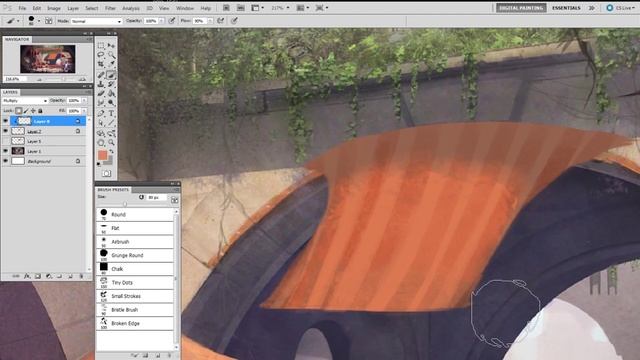Open the File menu

[x=22, y=8]
